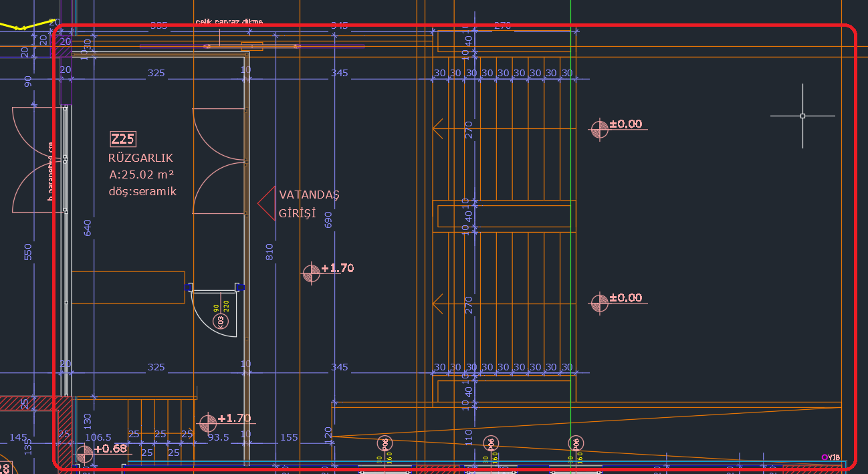Click the upper stair direction arrowhead
868x474 pixels.
click(438, 128)
